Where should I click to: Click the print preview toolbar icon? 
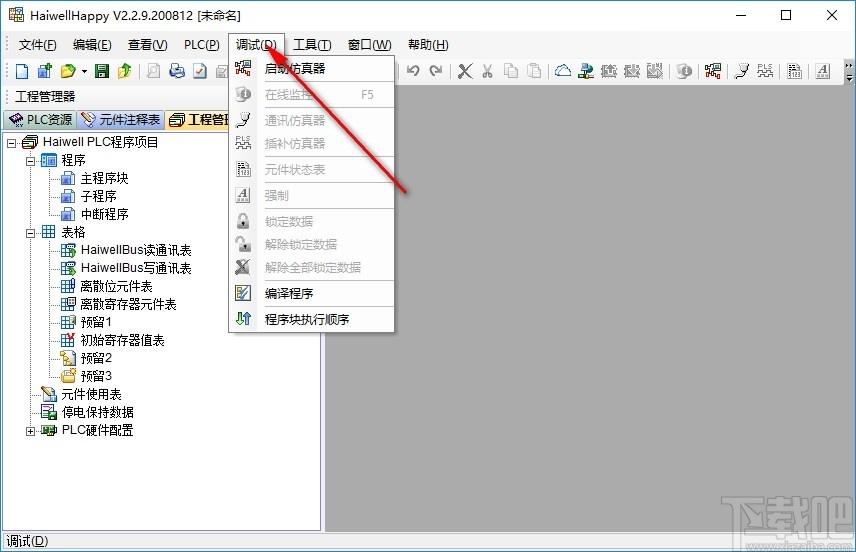tap(154, 71)
